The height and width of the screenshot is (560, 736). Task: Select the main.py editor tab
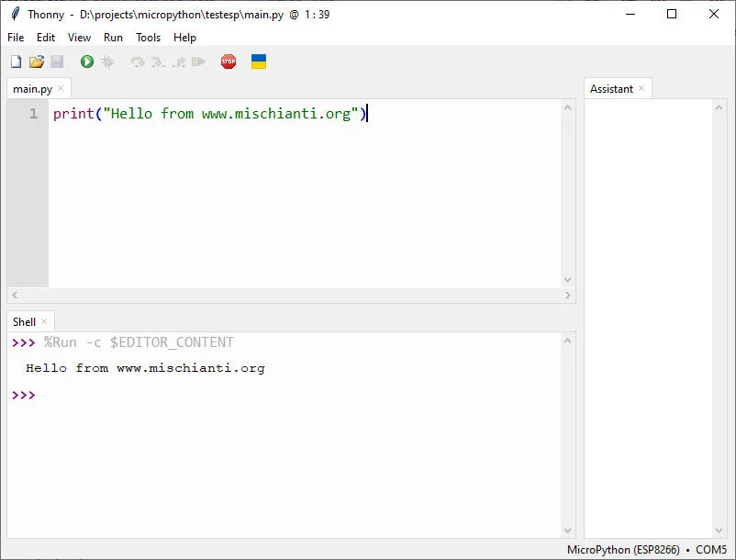(x=32, y=89)
